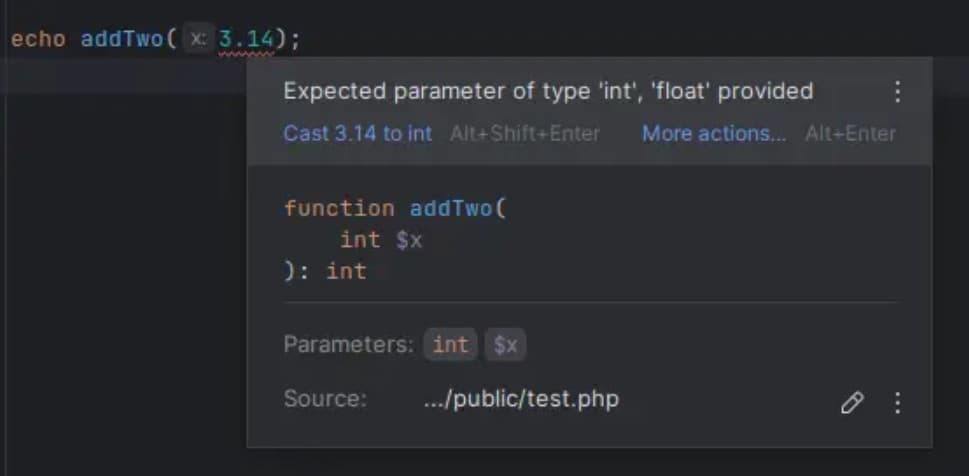Viewport: 969px width, 476px height.
Task: Click the 'x:' parameter name inlay hint
Action: click(x=199, y=40)
